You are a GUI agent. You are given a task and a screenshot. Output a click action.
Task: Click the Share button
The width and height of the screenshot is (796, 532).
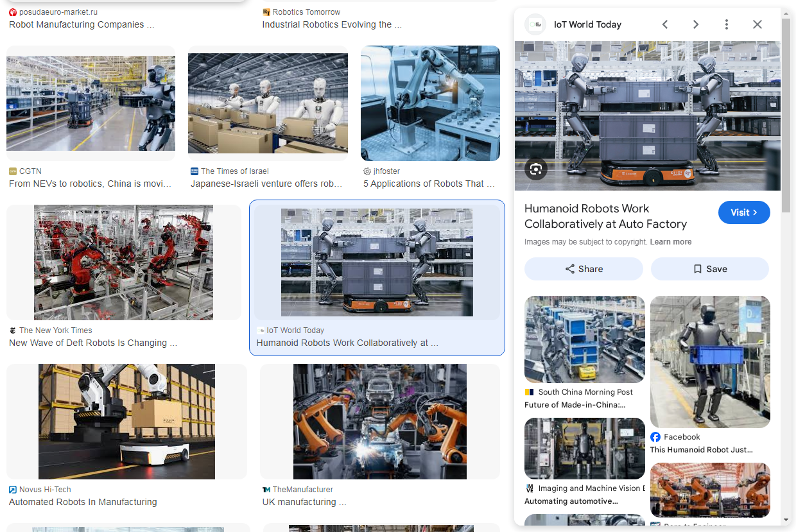pos(584,269)
